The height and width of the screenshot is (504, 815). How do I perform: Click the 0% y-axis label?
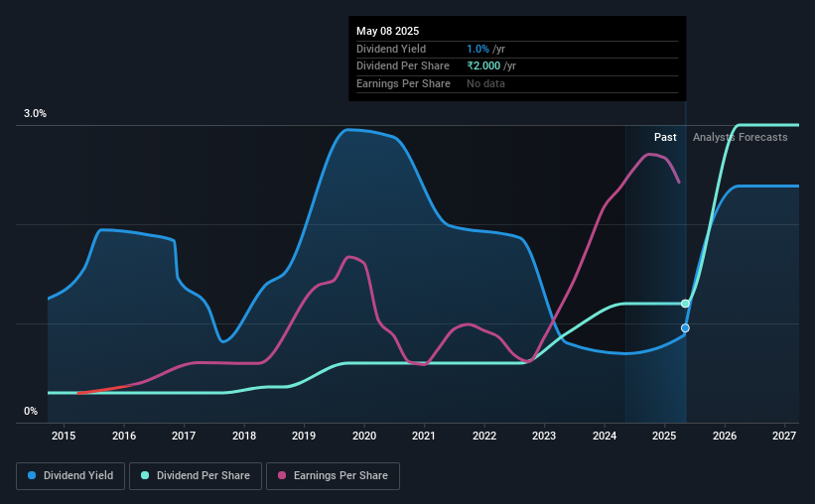pos(31,412)
